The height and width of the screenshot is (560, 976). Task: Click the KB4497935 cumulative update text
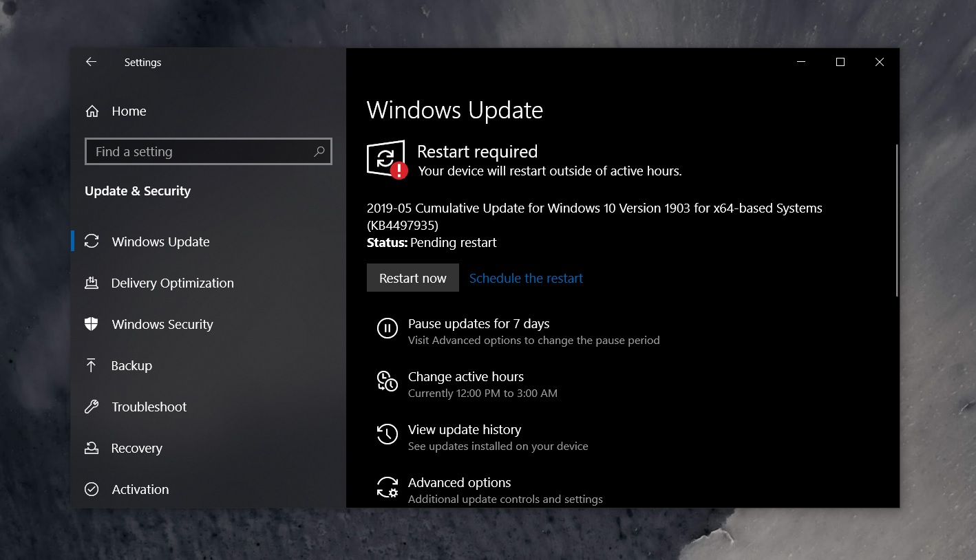595,216
